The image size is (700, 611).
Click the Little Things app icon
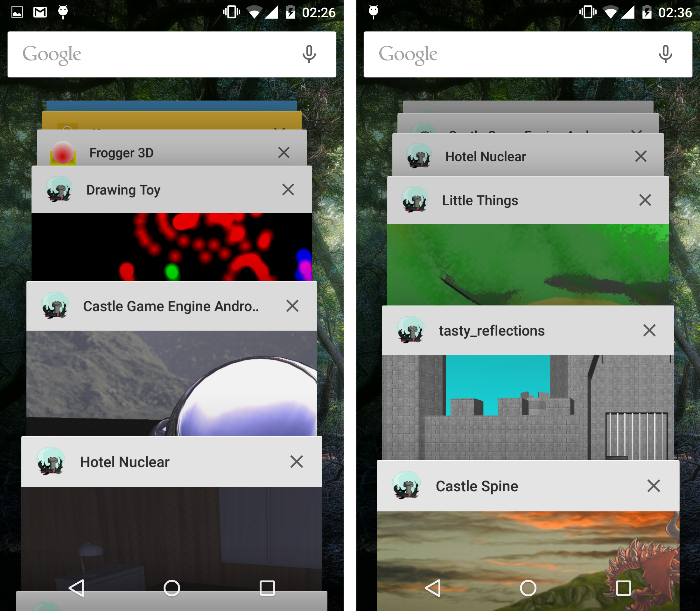(x=412, y=200)
